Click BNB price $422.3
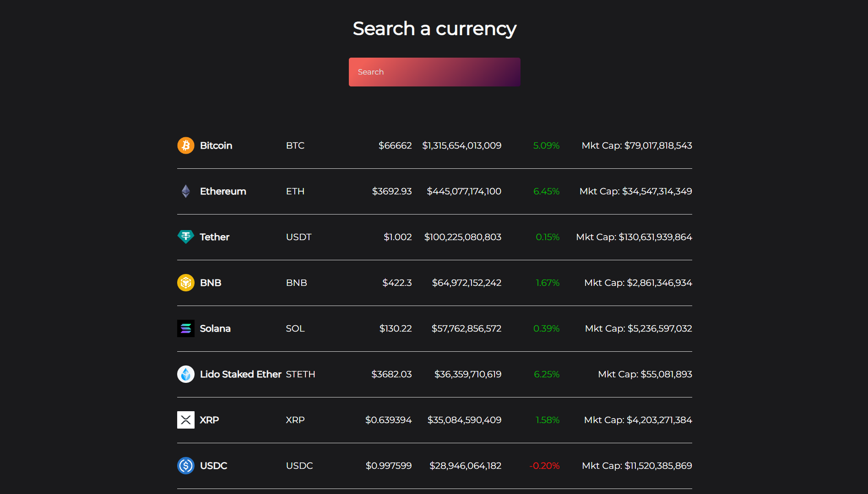868x494 pixels. (397, 283)
